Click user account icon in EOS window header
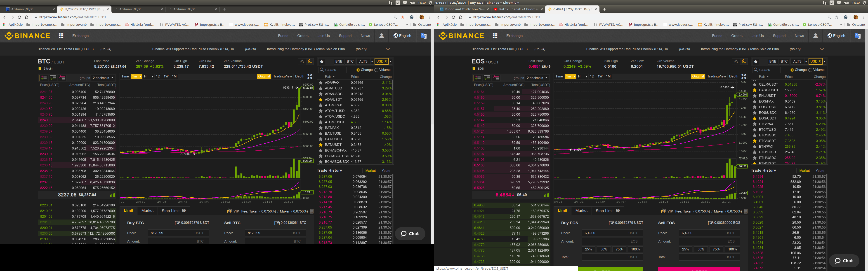This screenshot has height=271, width=868. click(815, 36)
